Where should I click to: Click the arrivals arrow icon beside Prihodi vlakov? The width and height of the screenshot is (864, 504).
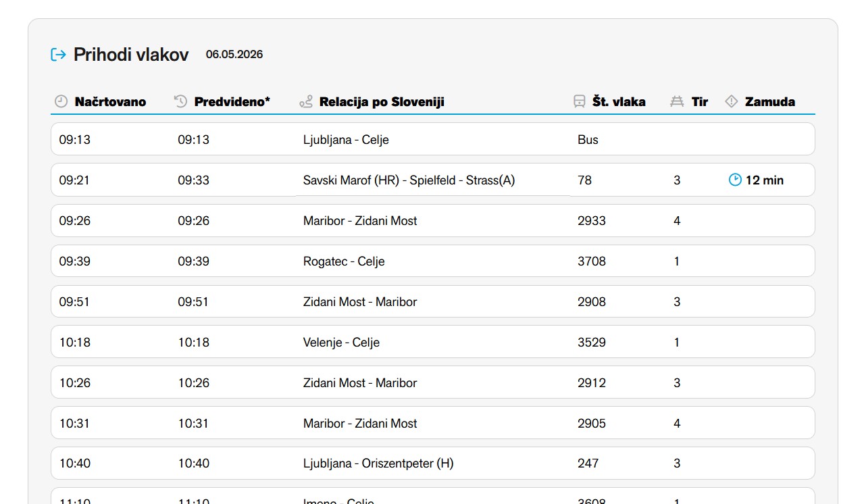(x=58, y=55)
